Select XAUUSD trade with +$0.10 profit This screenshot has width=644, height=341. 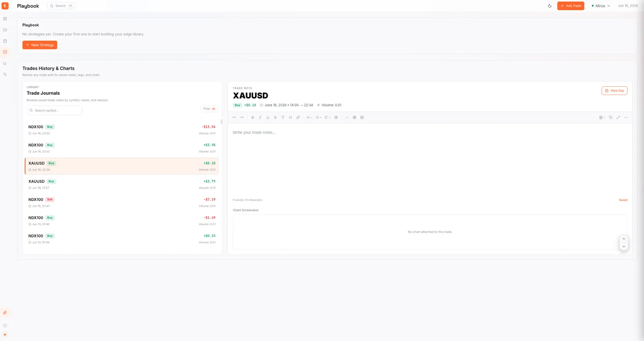pos(122,166)
